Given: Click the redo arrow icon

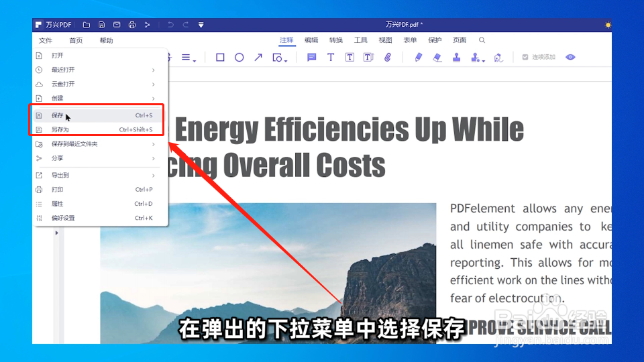Looking at the screenshot, I should tap(186, 25).
